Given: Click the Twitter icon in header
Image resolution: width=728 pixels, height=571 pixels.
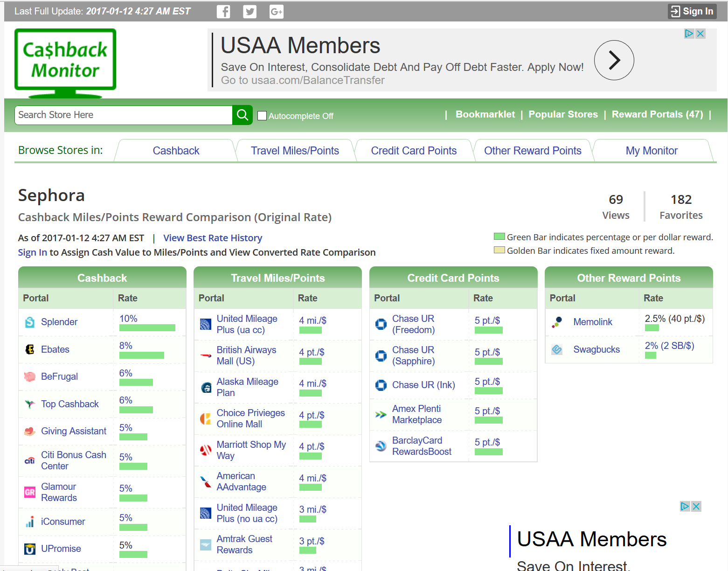Looking at the screenshot, I should (250, 12).
